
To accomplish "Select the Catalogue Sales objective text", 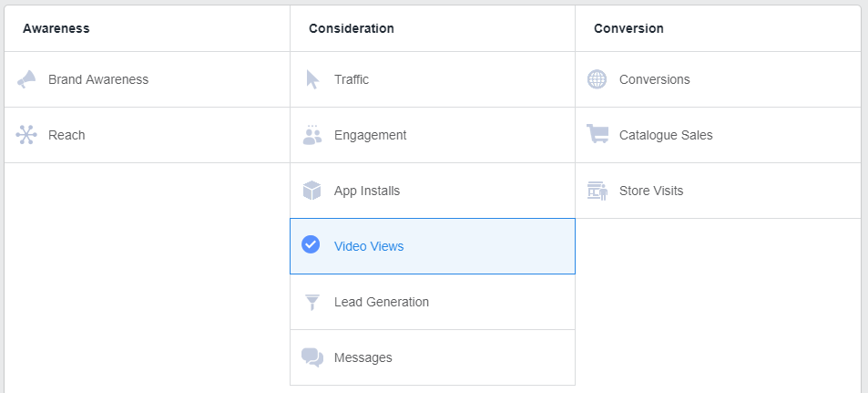I will pyautogui.click(x=666, y=135).
